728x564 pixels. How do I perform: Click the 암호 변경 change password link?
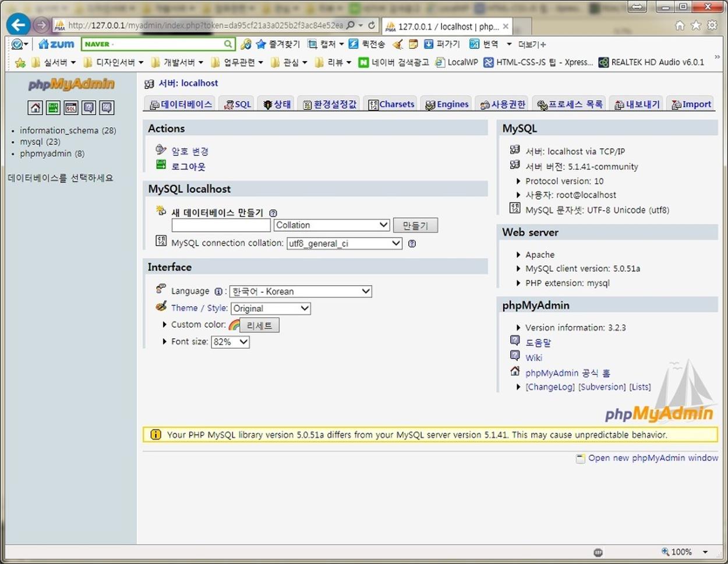click(190, 151)
